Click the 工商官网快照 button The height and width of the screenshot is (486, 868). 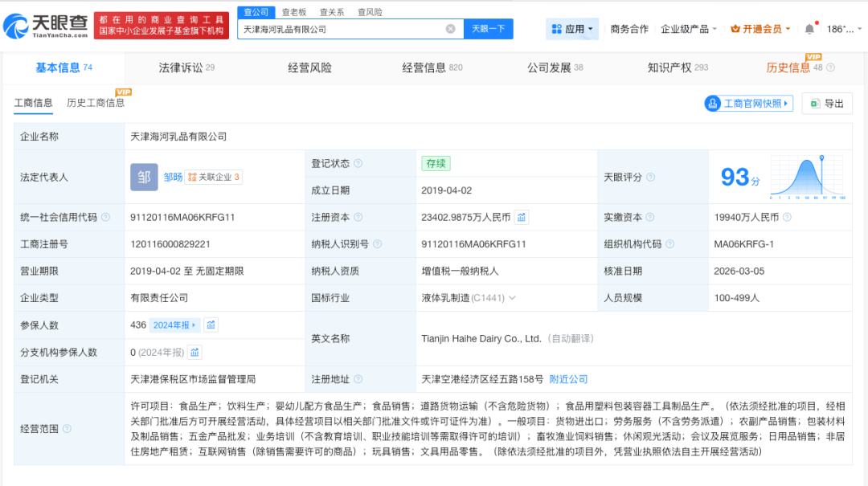748,104
